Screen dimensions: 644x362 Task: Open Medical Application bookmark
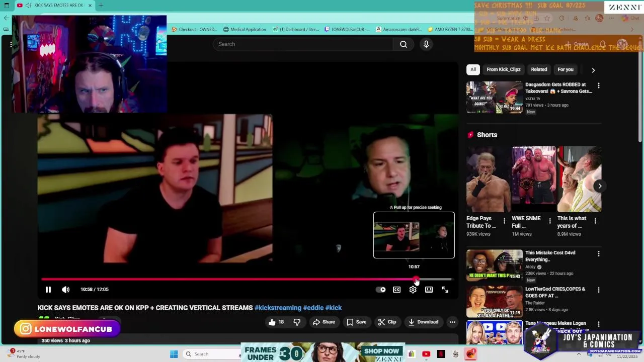point(245,29)
